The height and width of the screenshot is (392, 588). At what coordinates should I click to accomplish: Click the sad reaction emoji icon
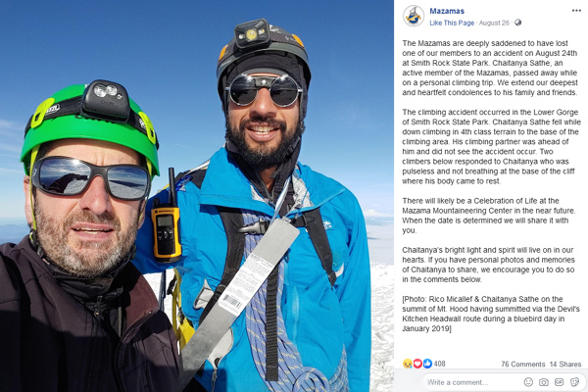click(408, 364)
